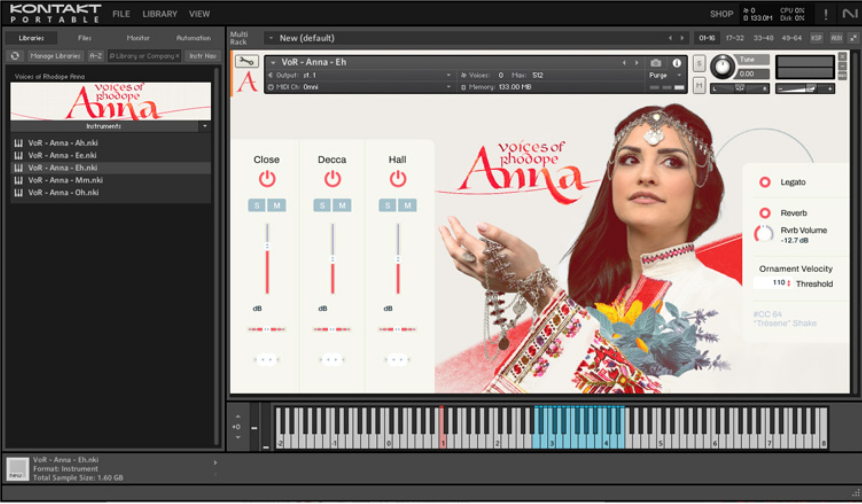Click the Decca mic output routing button
The image size is (862, 504).
[x=332, y=359]
